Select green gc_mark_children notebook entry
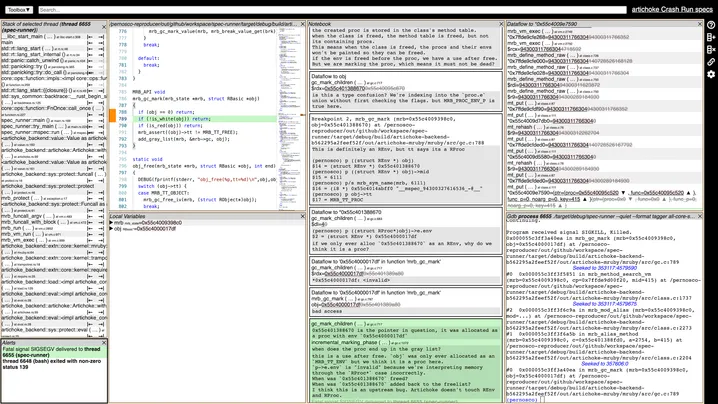 point(406,360)
